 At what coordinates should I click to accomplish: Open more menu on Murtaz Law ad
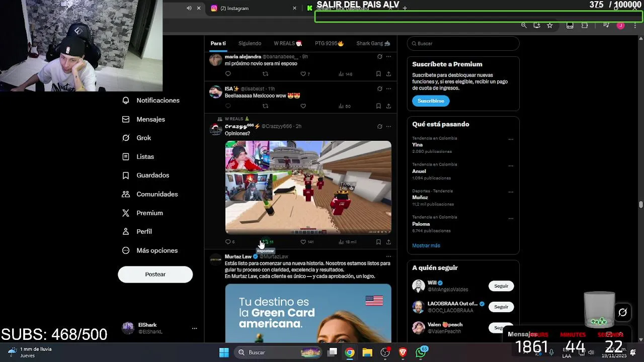click(x=388, y=256)
